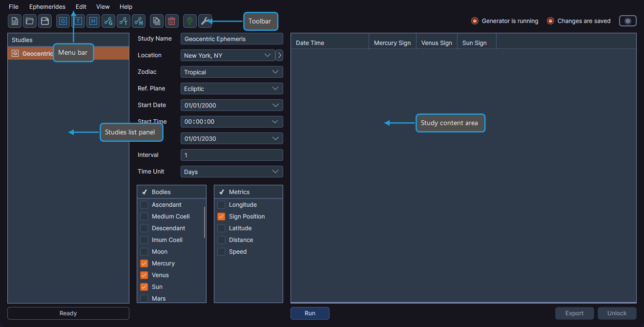This screenshot has width=644, height=327.
Task: Create a new Geocentric ephemeris study
Action: [x=62, y=21]
